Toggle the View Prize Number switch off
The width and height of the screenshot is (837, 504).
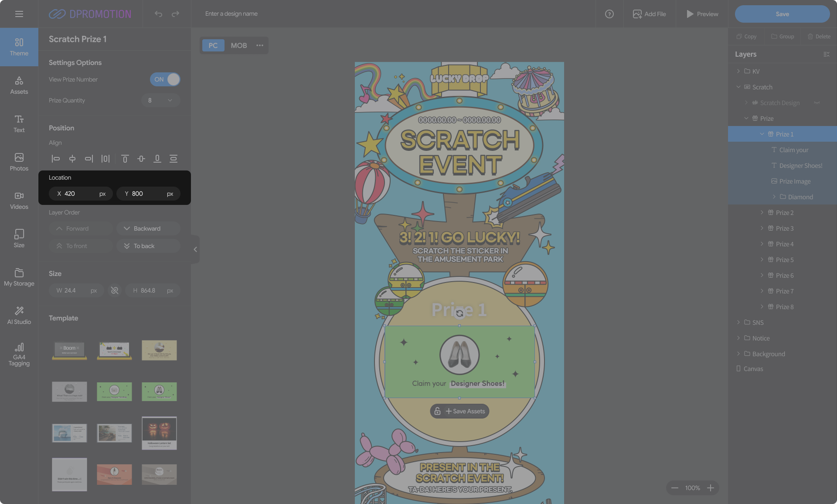point(165,79)
